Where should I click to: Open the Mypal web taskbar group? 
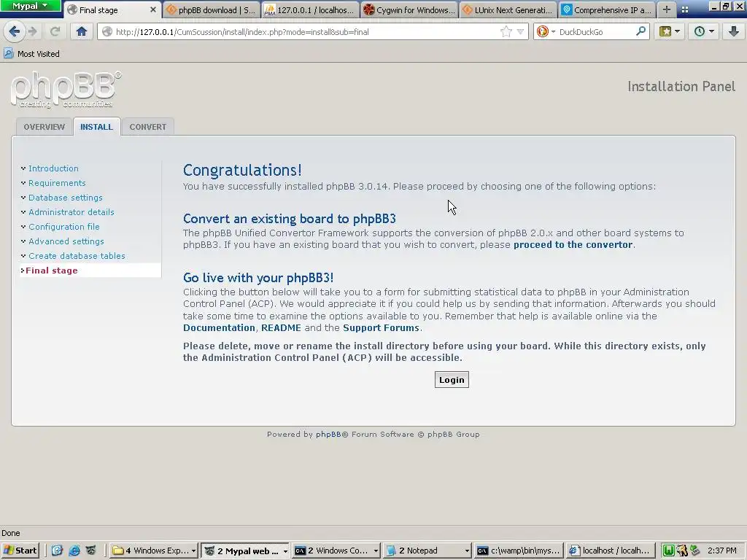245,551
